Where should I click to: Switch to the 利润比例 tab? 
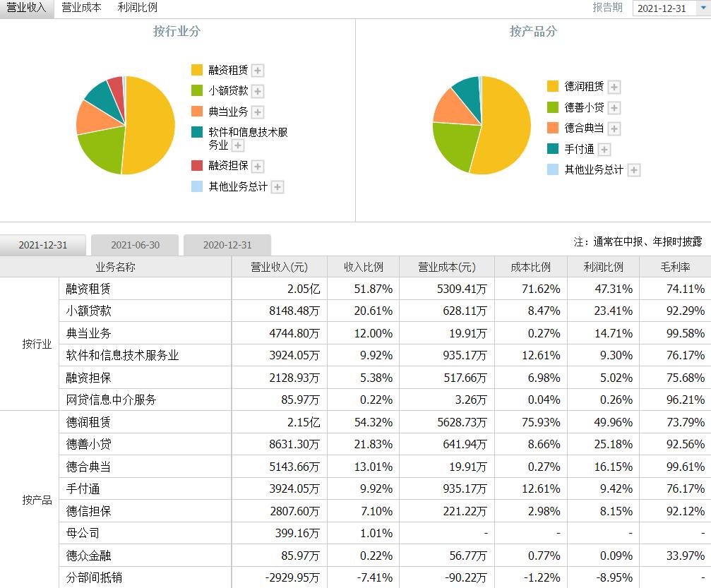(137, 8)
